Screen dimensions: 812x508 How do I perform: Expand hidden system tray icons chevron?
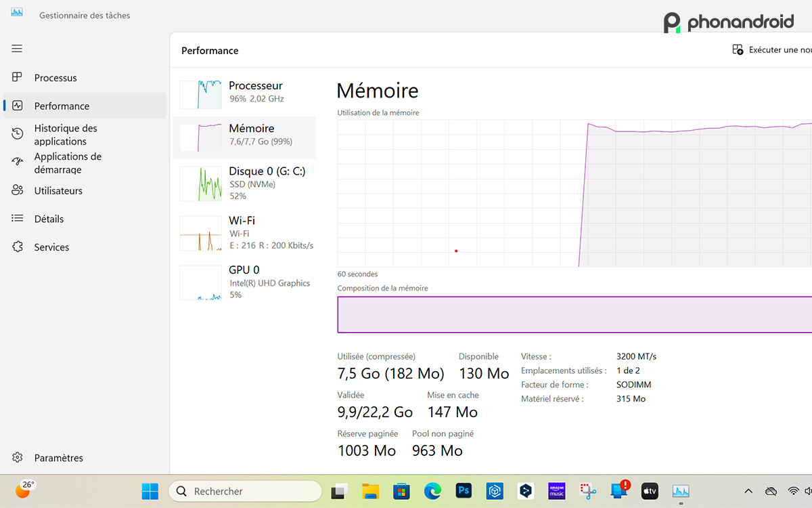(x=748, y=490)
